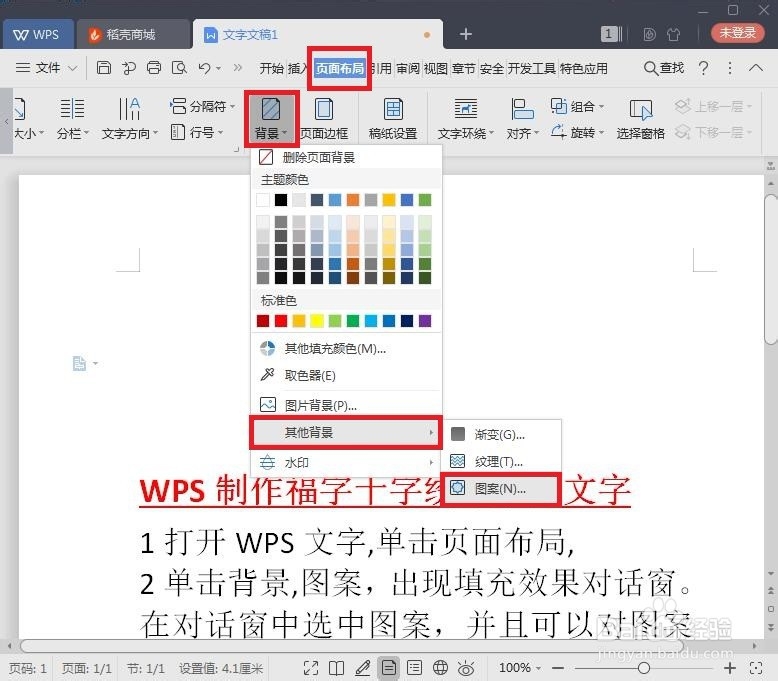This screenshot has width=778, height=681.
Task: Expand the 水印 watermark submenu
Action: 345,462
